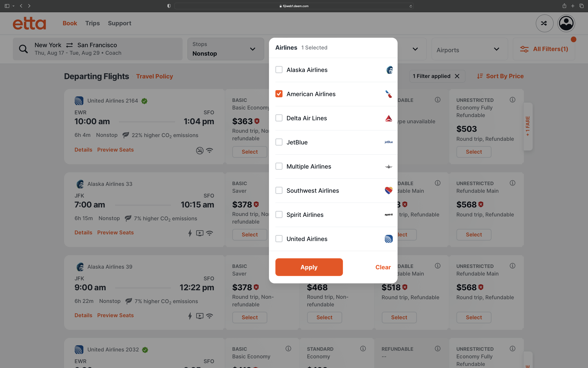Select Alaska 33 $378 Saver fare
Viewport: 588px width, 368px height.
click(249, 234)
